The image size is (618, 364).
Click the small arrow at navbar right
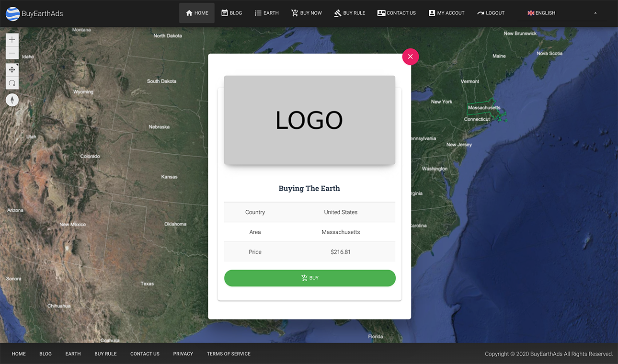click(x=595, y=13)
